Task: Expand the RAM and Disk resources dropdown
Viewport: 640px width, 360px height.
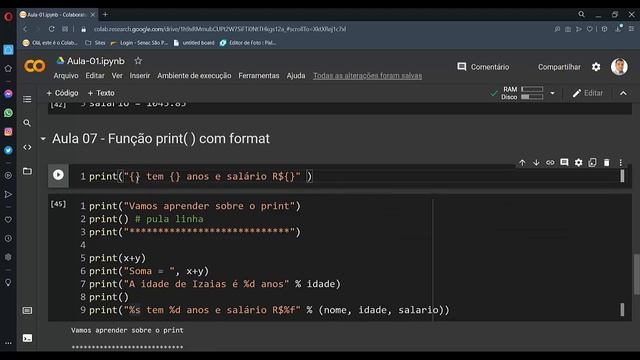Action: pyautogui.click(x=552, y=93)
